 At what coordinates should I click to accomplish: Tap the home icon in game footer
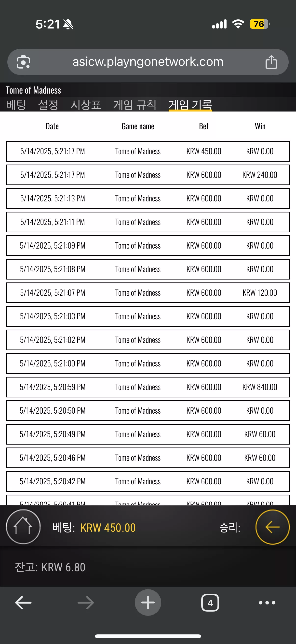coord(23,527)
